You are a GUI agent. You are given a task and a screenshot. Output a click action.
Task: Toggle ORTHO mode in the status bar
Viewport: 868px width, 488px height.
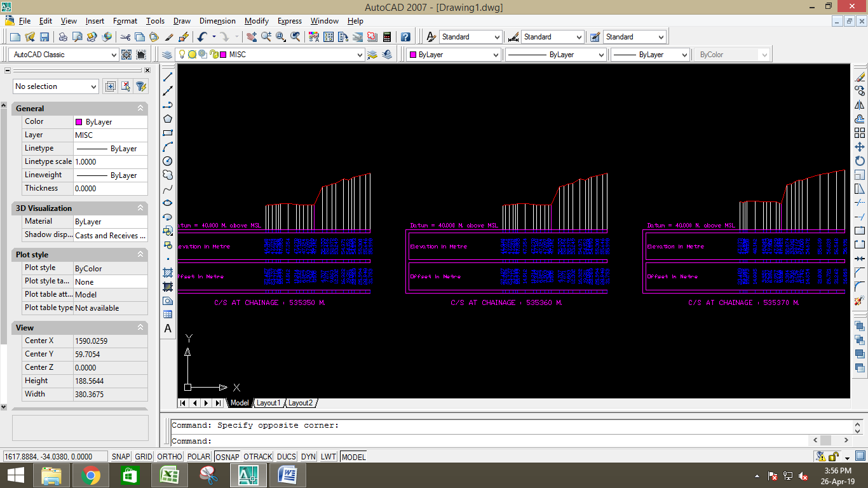(168, 456)
